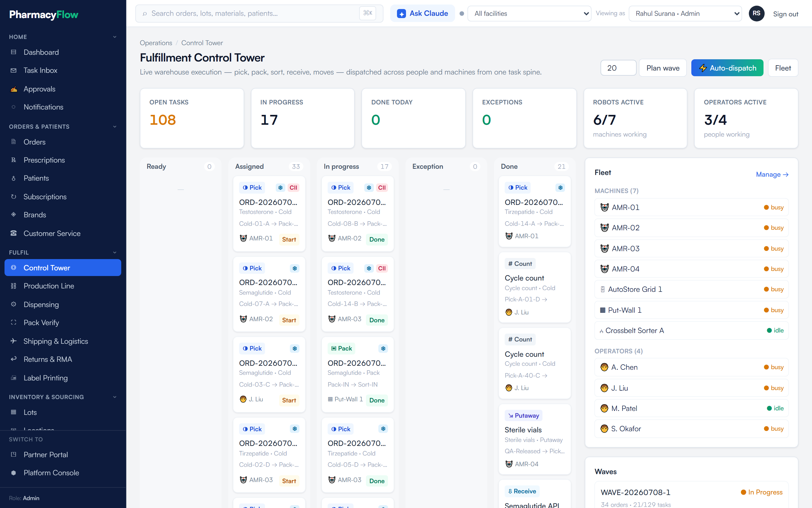Screen dimensions: 812x508
Task: Open Orders page
Action: coord(63,142)
